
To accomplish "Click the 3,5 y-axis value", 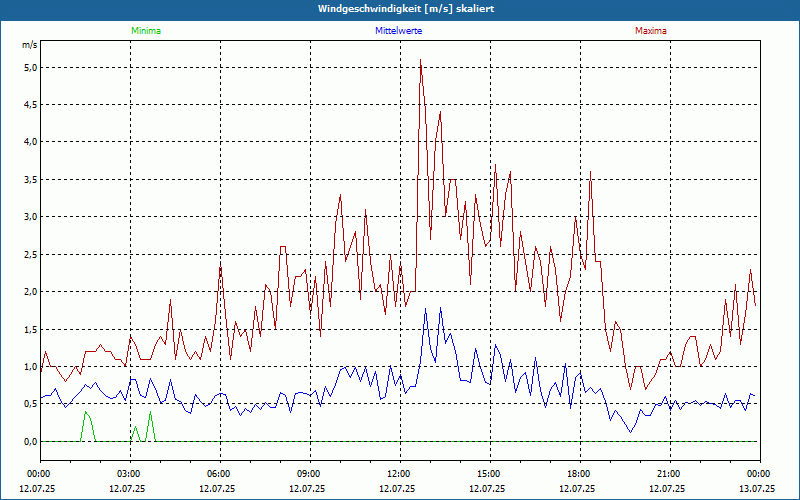I will point(31,180).
